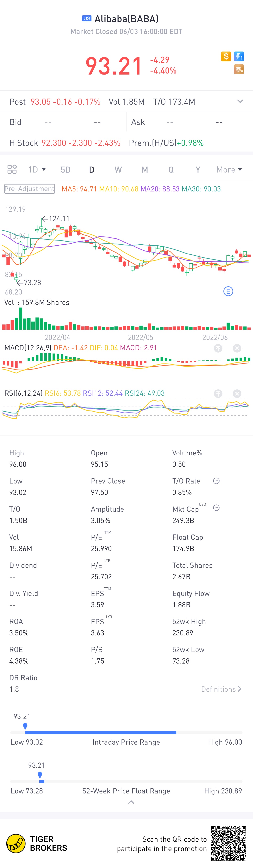Image resolution: width=253 pixels, height=868 pixels.
Task: Tap the Prev Close 97.50 value
Action: [99, 492]
